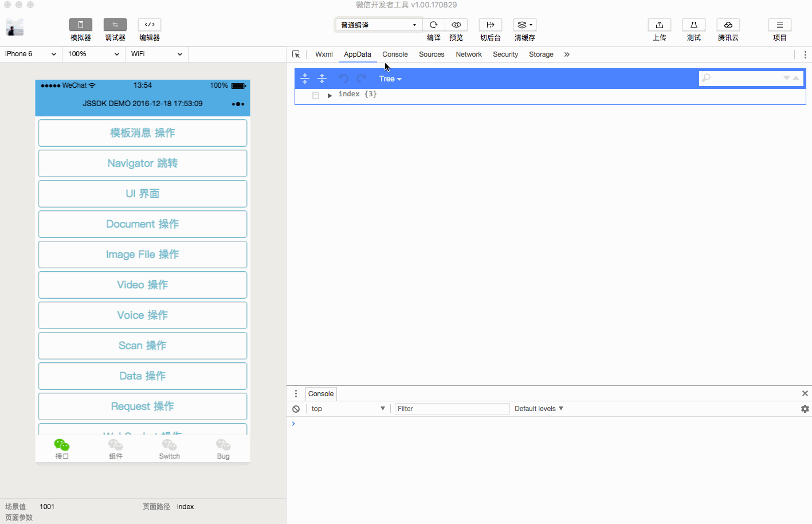Clear cache with the 清缓存 icon
Image resolution: width=812 pixels, height=524 pixels.
pos(523,25)
